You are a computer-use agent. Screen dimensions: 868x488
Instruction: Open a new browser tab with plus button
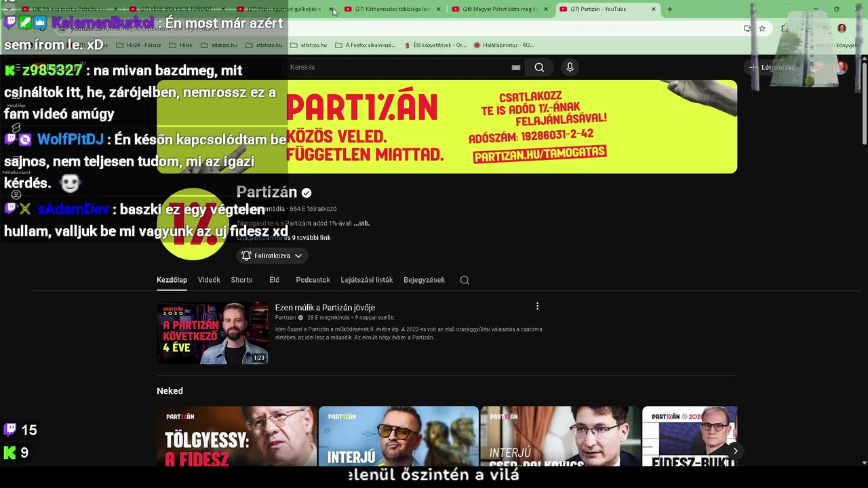(x=670, y=9)
